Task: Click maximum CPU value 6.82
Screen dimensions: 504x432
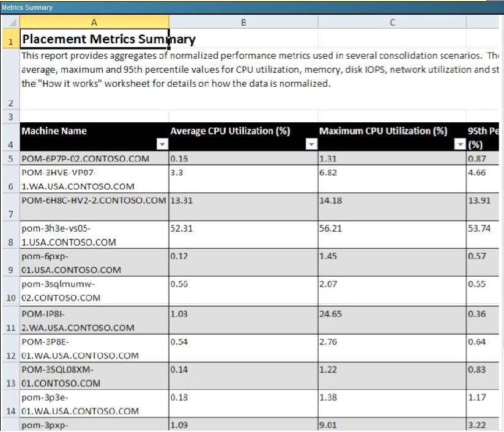Action: click(x=328, y=172)
